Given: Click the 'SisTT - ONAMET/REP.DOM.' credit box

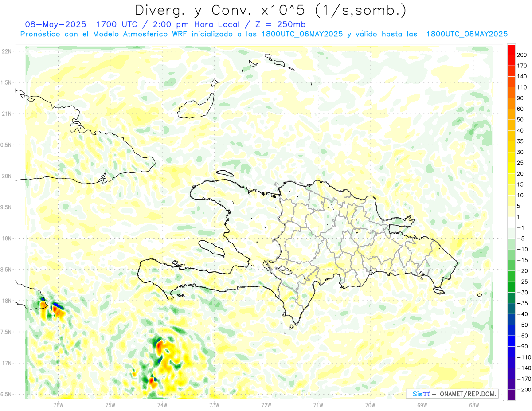Looking at the screenshot, I should coord(452,394).
